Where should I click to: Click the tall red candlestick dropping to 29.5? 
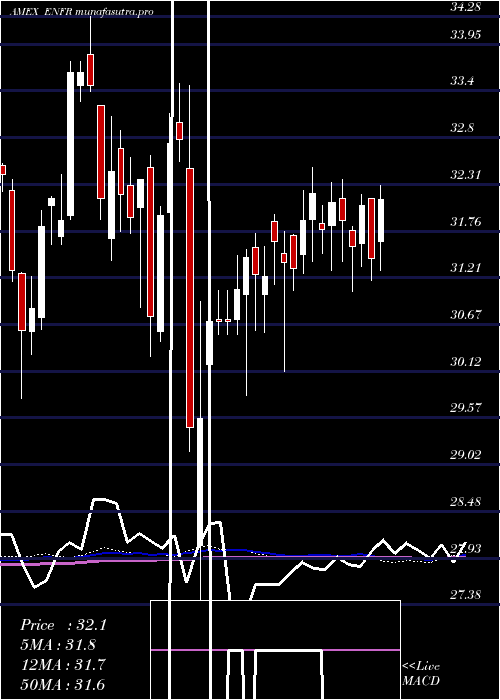[190, 298]
